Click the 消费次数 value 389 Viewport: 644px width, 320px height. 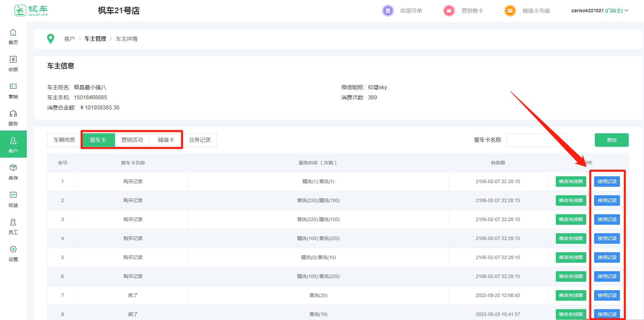tap(373, 97)
